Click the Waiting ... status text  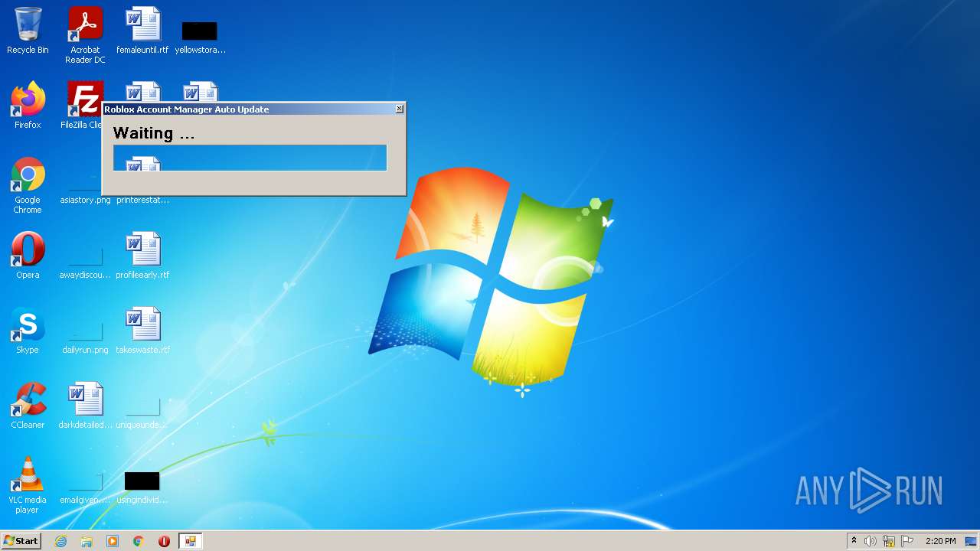point(154,133)
